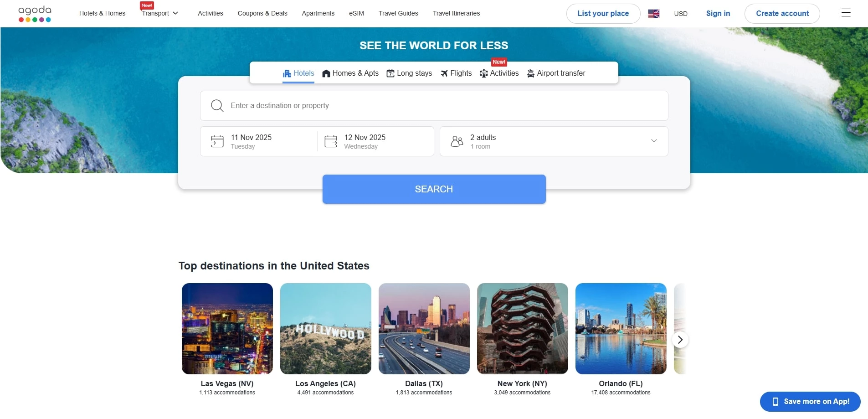Click the search magnifier icon
Image resolution: width=868 pixels, height=419 pixels.
pyautogui.click(x=217, y=106)
